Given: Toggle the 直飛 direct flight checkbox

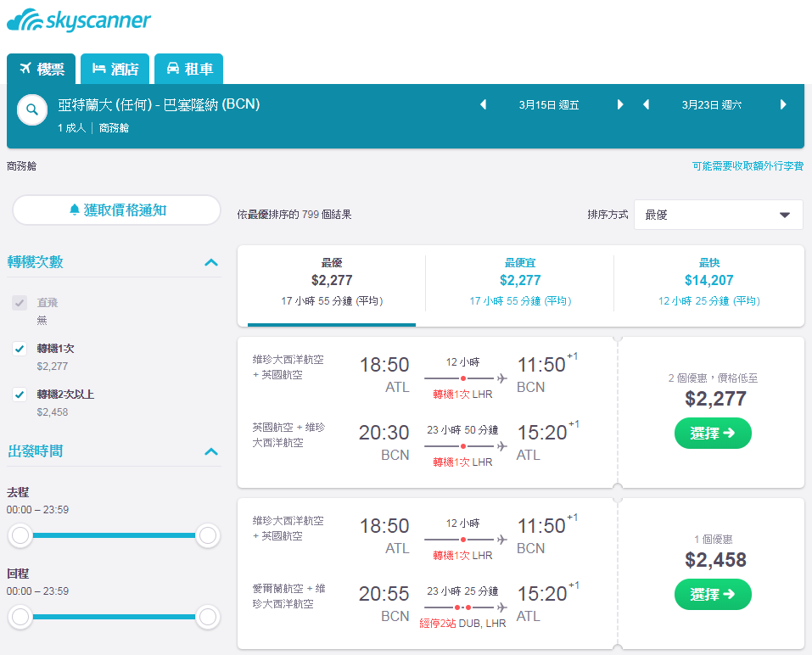Looking at the screenshot, I should (x=20, y=303).
